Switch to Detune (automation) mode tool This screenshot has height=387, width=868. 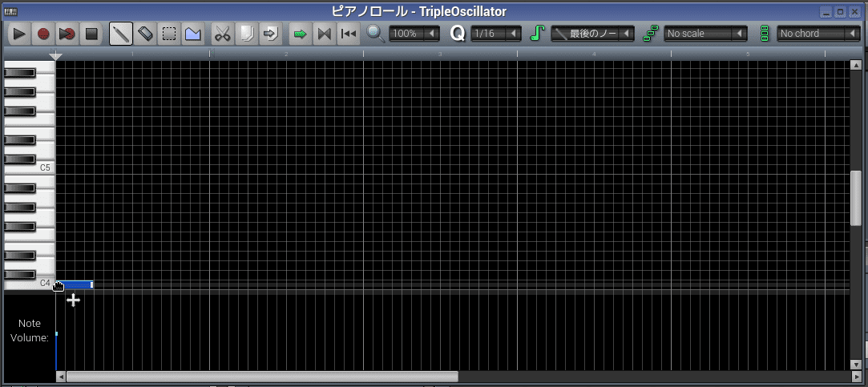pos(192,34)
